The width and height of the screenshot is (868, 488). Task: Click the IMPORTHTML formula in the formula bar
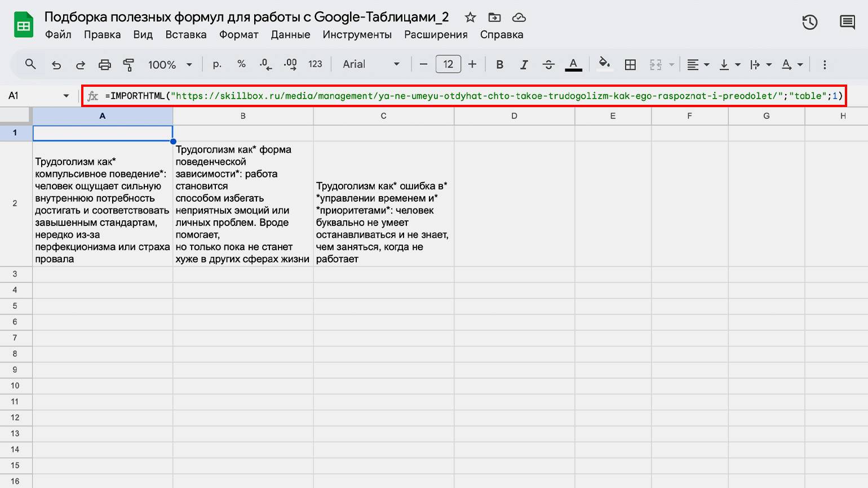tap(473, 96)
